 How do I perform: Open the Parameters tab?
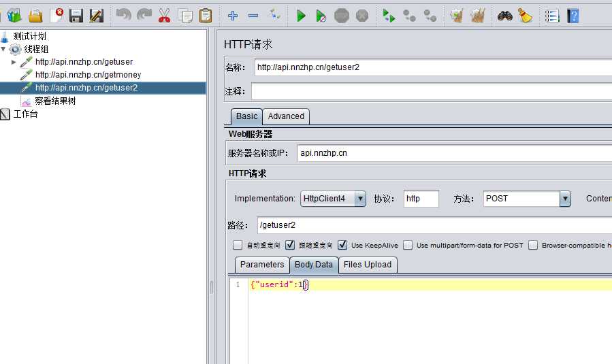point(262,265)
